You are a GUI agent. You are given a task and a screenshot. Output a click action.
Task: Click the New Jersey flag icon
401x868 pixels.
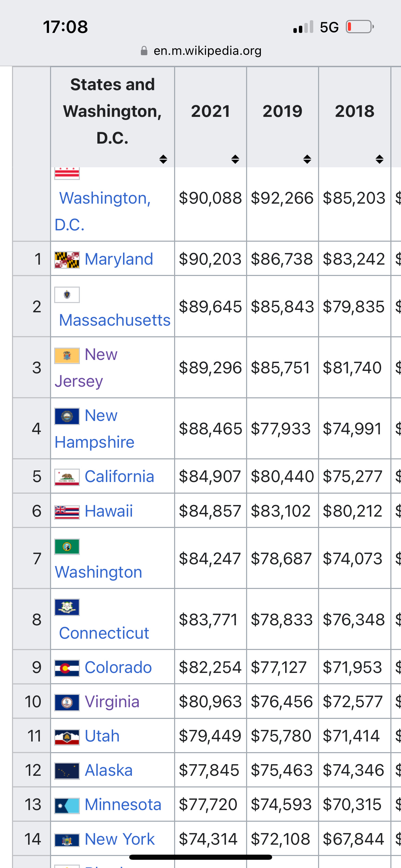tap(67, 355)
